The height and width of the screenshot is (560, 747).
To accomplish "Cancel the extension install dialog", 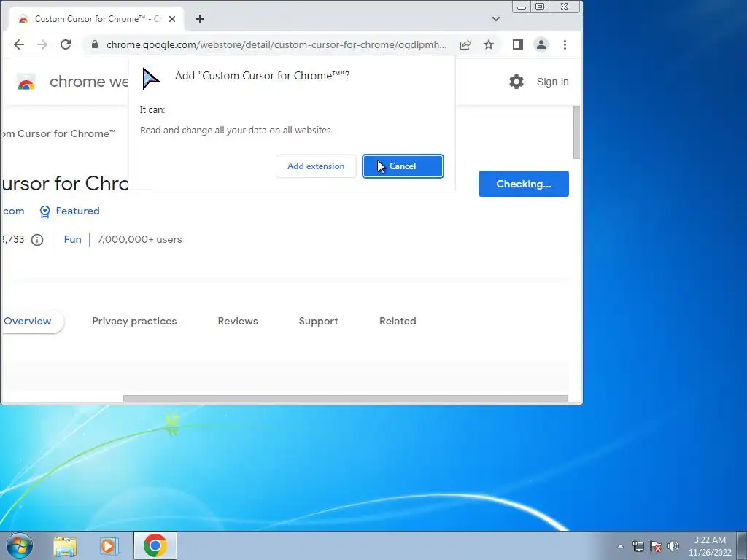I will click(403, 166).
